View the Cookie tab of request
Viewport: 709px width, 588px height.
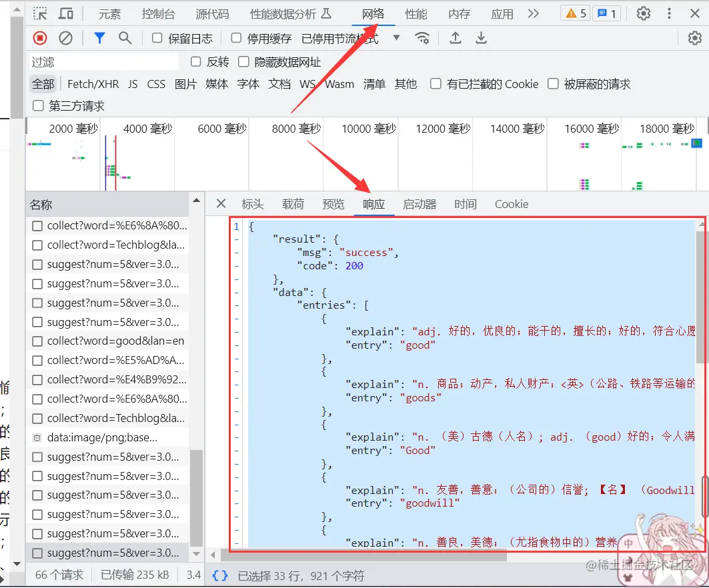[512, 204]
